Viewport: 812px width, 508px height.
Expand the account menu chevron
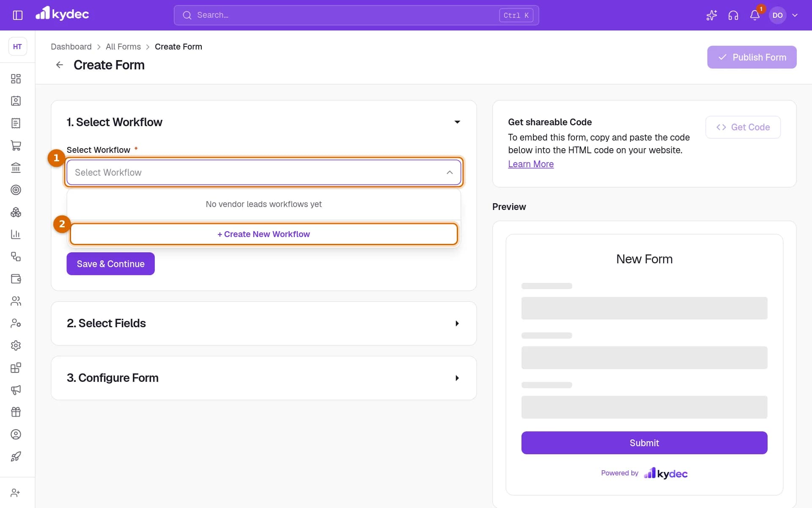click(x=795, y=15)
